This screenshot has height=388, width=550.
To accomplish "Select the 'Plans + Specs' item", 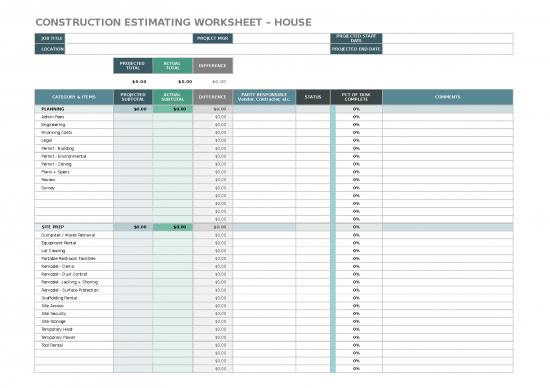I will click(x=55, y=172).
